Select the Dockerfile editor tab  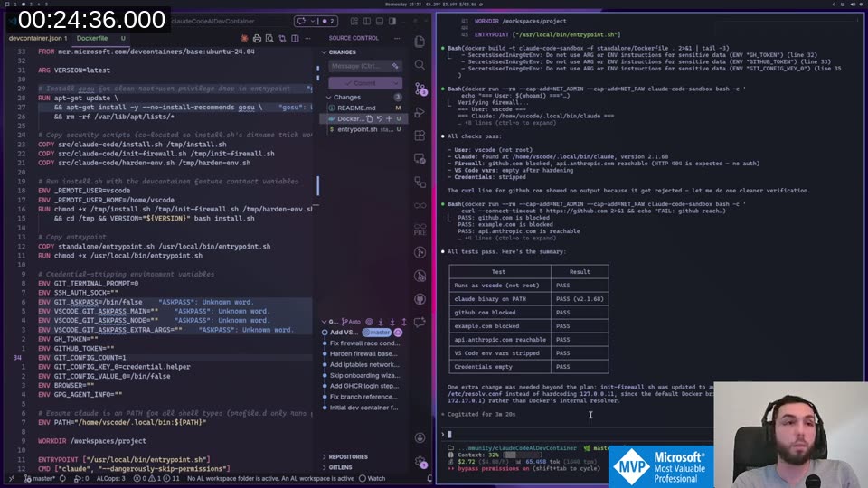coord(92,38)
